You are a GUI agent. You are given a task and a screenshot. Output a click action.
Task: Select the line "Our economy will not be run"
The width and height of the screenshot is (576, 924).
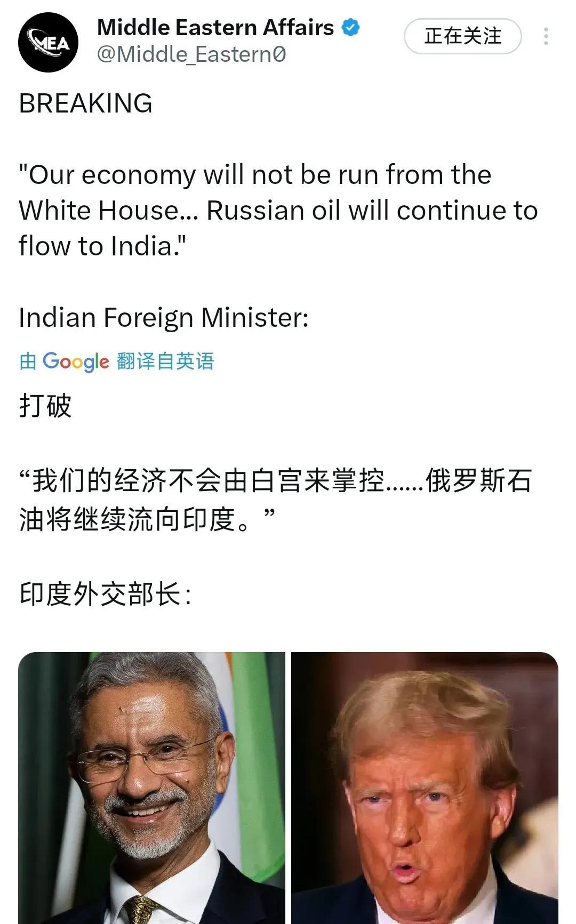click(x=255, y=175)
